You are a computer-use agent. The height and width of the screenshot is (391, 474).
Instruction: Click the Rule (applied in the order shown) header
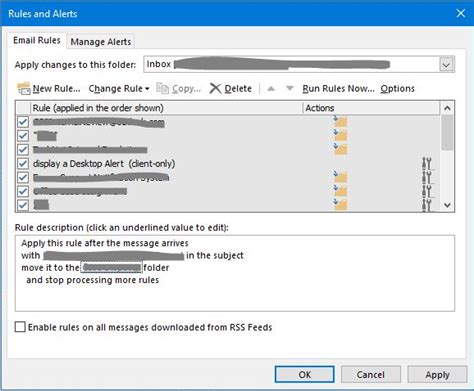[166, 108]
